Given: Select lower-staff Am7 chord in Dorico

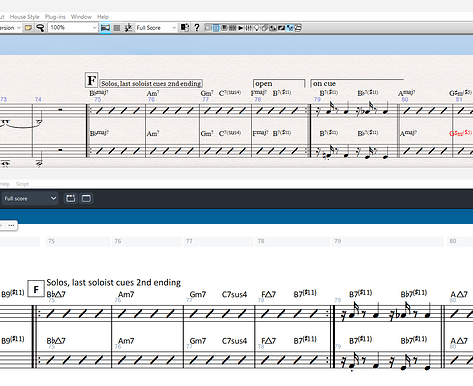Looking at the screenshot, I should [126, 341].
